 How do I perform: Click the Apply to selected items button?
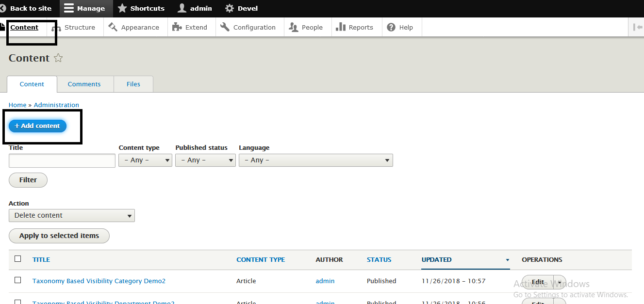pos(59,236)
